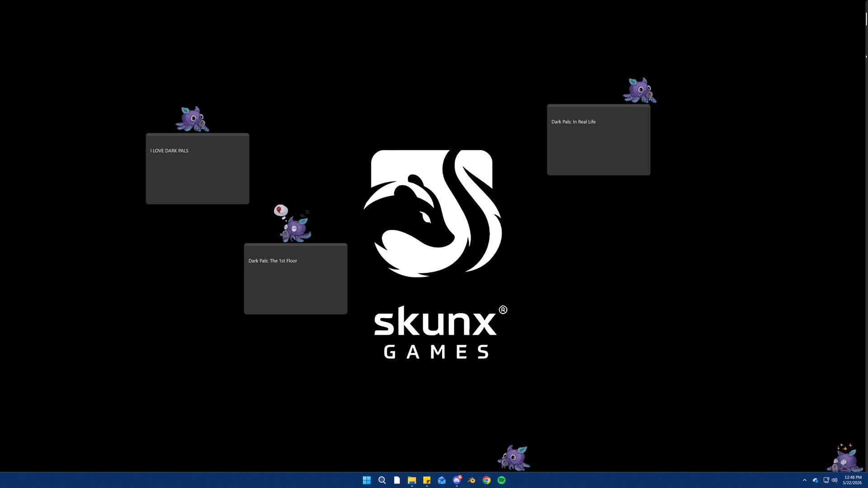Select the Dark Pals: In Real Life note
Viewport: 868px width, 488px height.
point(599,140)
